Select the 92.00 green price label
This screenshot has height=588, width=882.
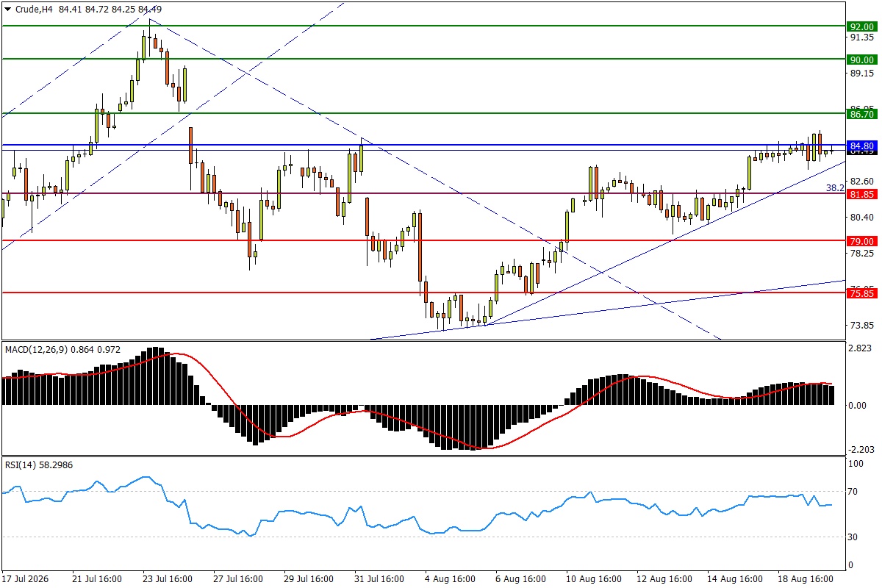861,26
